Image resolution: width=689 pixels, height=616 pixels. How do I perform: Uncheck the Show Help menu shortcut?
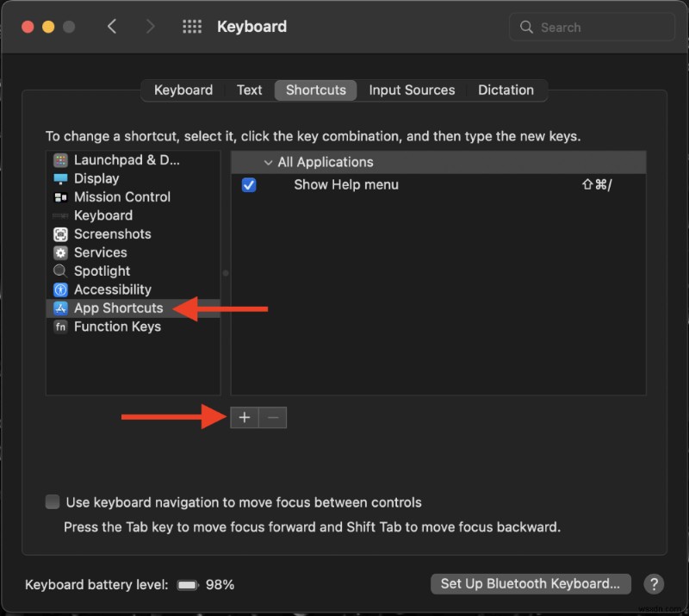point(249,184)
